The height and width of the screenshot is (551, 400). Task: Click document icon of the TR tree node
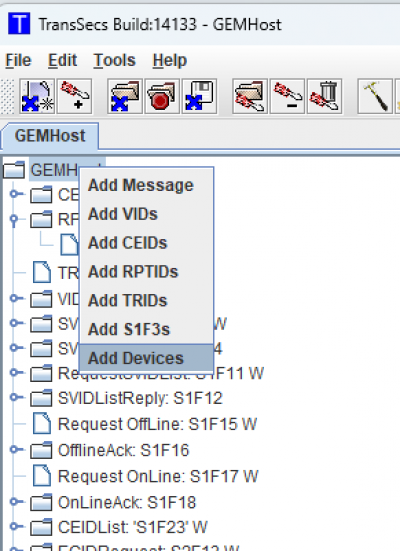click(x=42, y=272)
